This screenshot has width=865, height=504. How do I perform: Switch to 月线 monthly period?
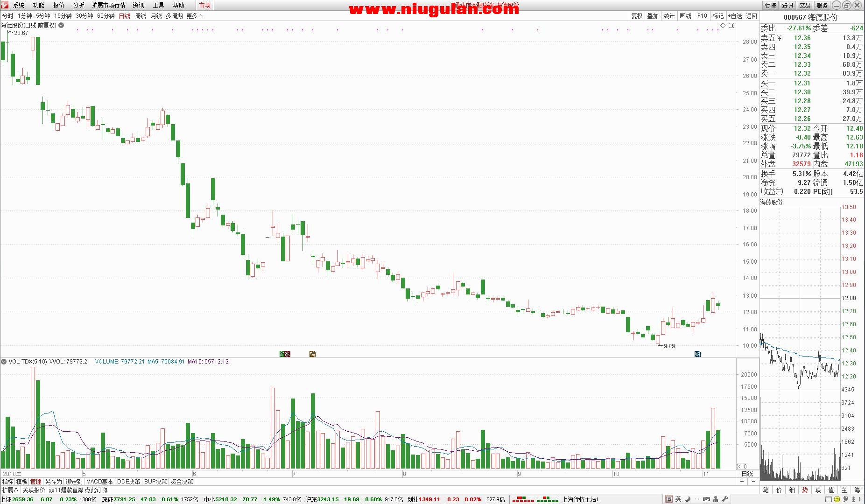tap(156, 16)
